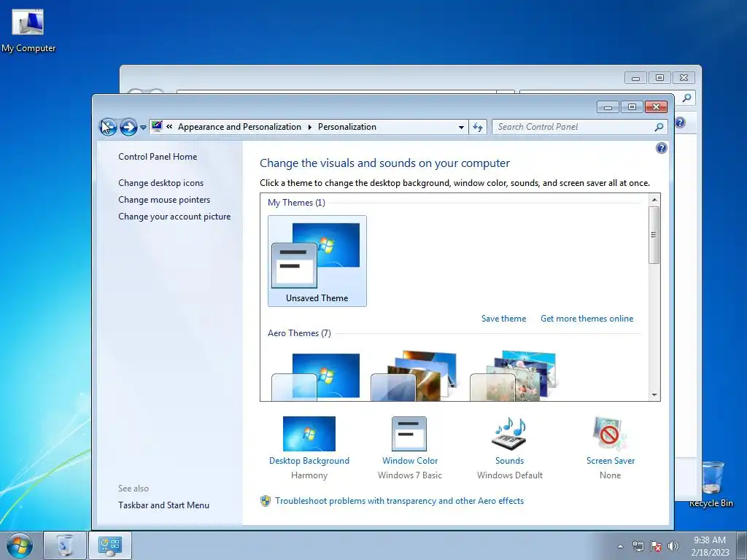Click the Save theme link
The width and height of the screenshot is (747, 560).
click(x=503, y=319)
